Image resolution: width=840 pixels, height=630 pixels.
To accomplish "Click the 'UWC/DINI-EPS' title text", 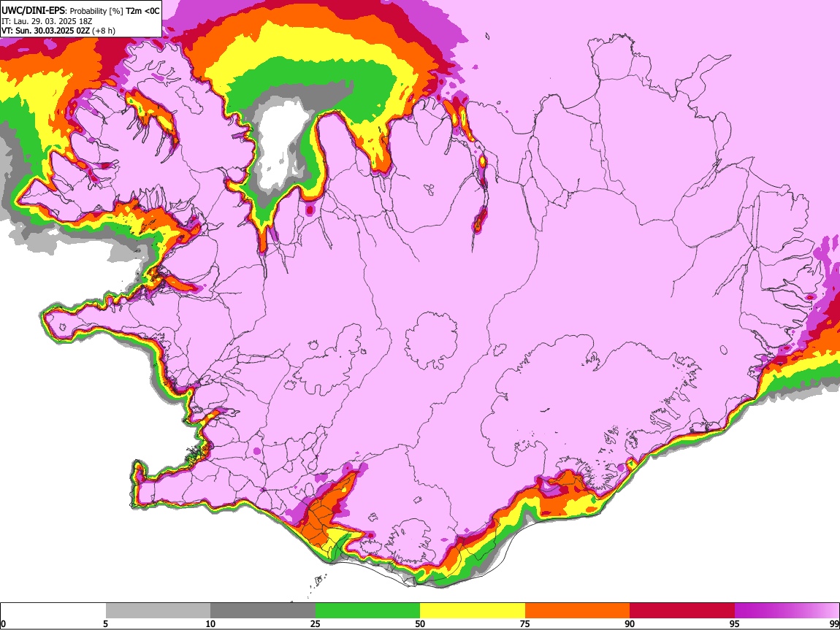I will (x=32, y=11).
